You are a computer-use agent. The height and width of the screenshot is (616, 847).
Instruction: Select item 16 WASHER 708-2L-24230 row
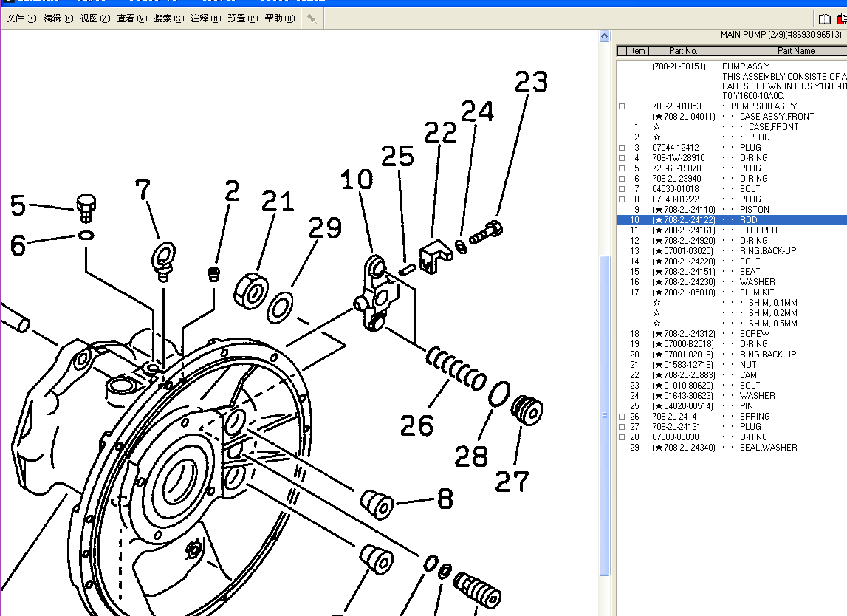coord(732,282)
